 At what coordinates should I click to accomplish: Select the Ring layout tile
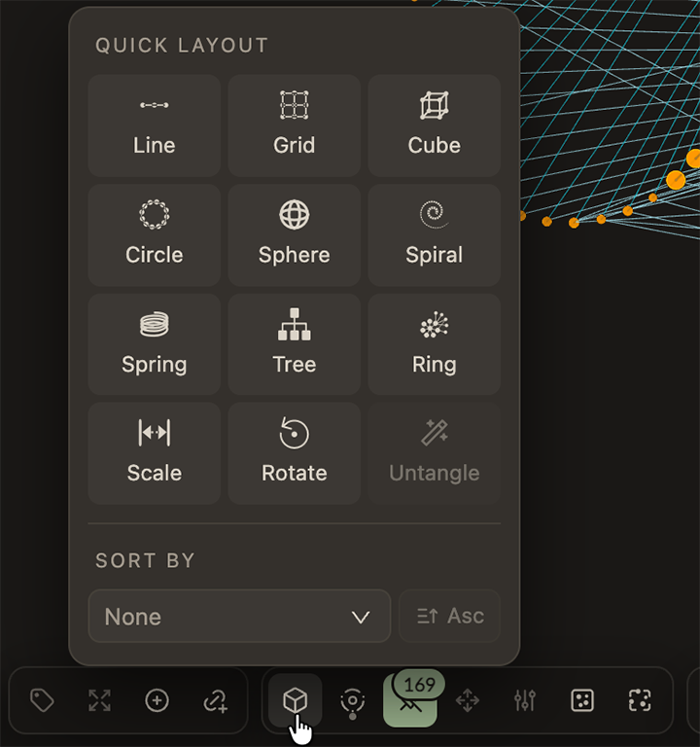pyautogui.click(x=434, y=344)
